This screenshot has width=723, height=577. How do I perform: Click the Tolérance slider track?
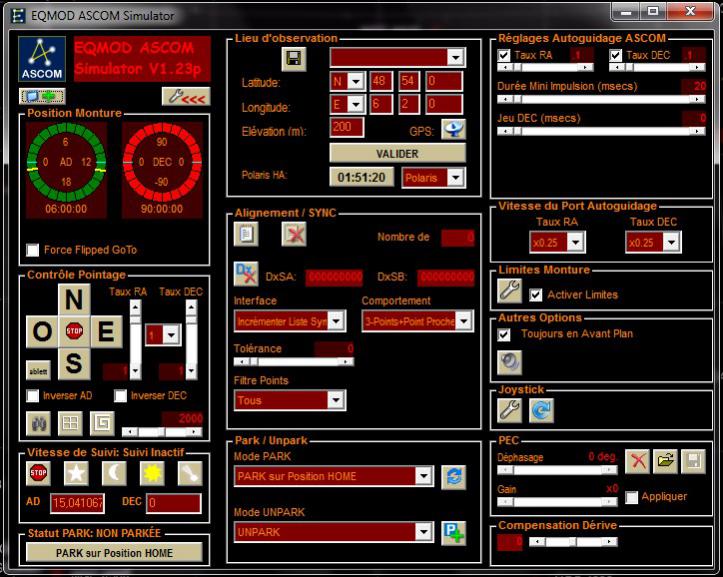click(294, 362)
